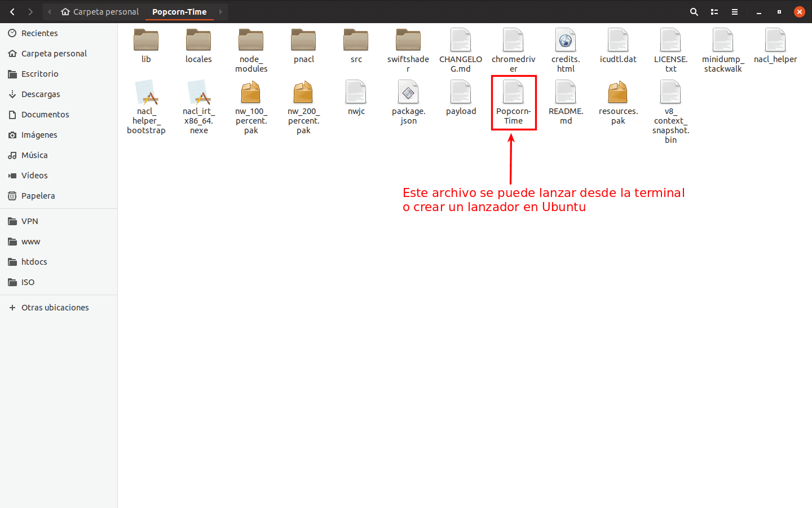This screenshot has width=812, height=508.
Task: Toggle list view with the view icon
Action: click(714, 11)
